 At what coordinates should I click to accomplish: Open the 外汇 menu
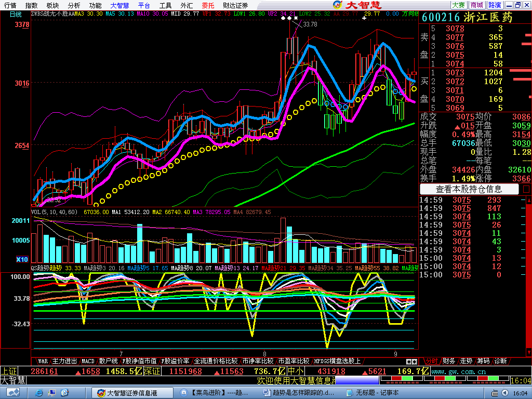(187, 5)
